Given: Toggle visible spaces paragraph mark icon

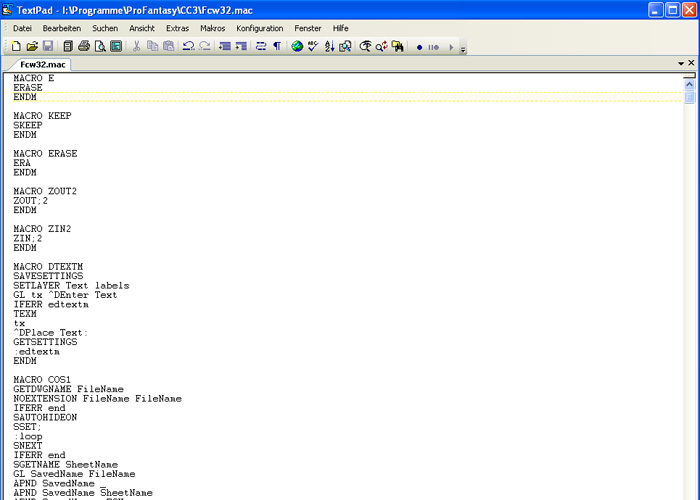Looking at the screenshot, I should [277, 46].
